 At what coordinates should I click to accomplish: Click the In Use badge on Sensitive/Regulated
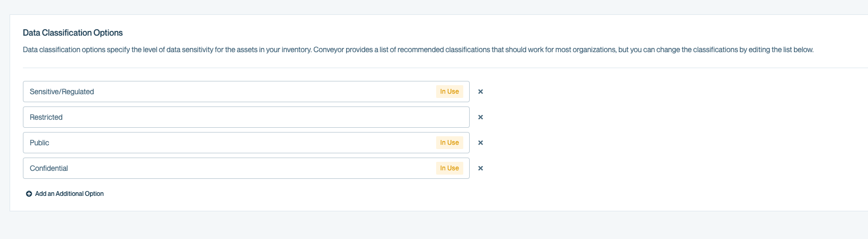pyautogui.click(x=449, y=92)
